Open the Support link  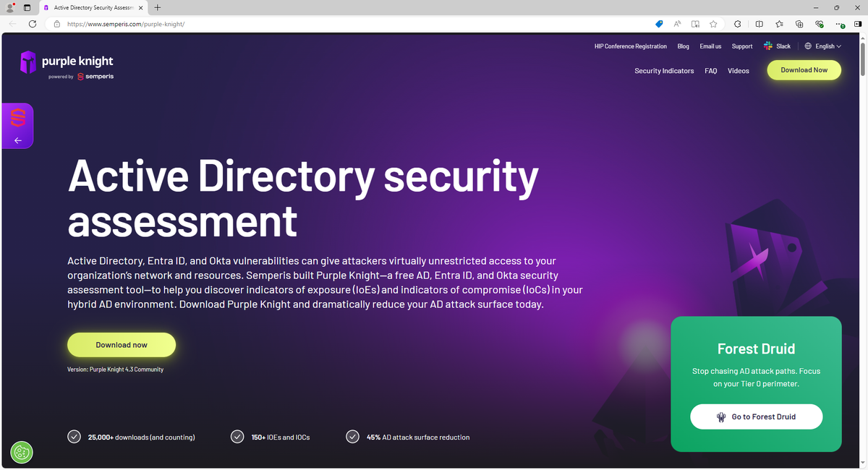point(742,46)
